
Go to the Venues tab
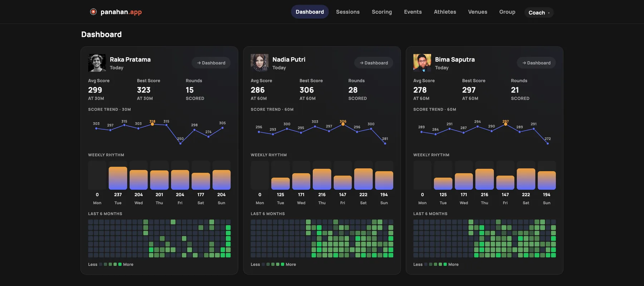point(478,12)
